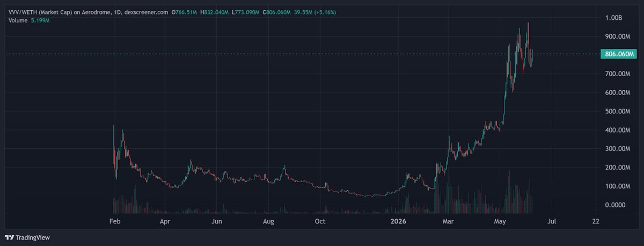Click the May time axis label
Image resolution: width=644 pixels, height=246 pixels.
(500, 221)
